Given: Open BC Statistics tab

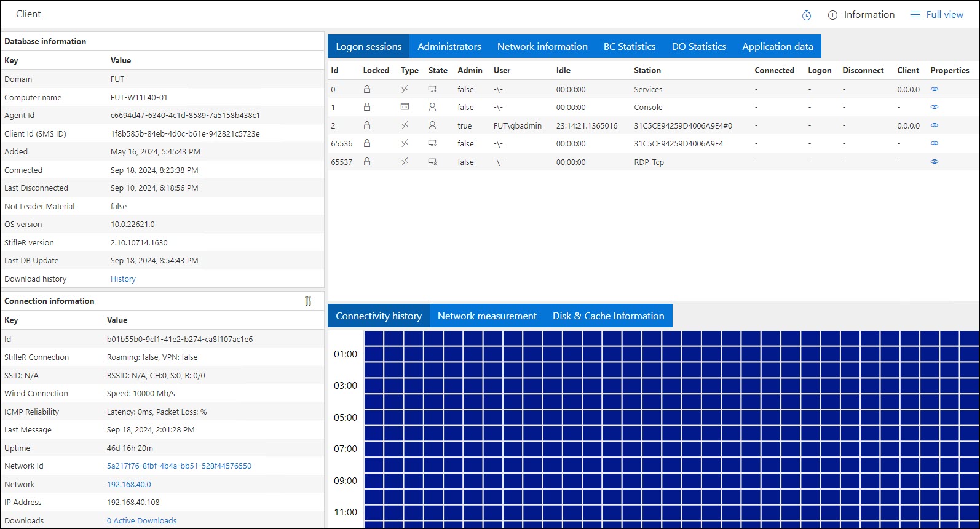Looking at the screenshot, I should point(629,47).
